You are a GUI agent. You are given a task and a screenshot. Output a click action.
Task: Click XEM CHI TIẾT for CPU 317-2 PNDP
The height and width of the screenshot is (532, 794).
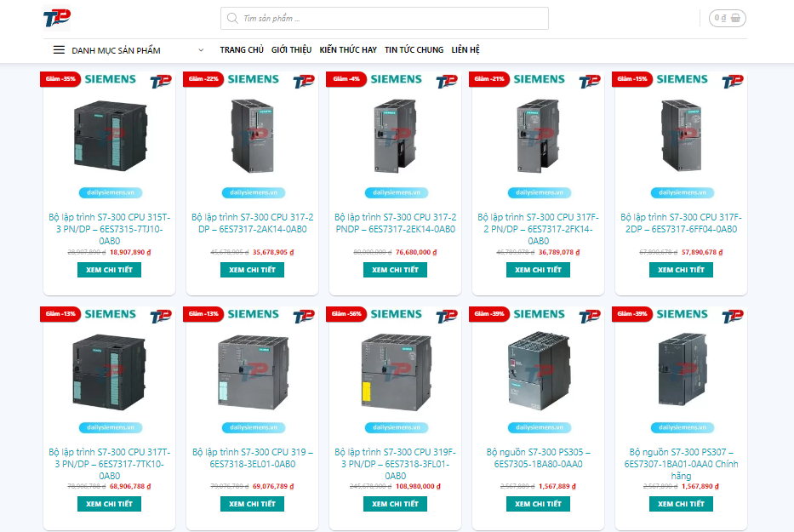pyautogui.click(x=395, y=270)
